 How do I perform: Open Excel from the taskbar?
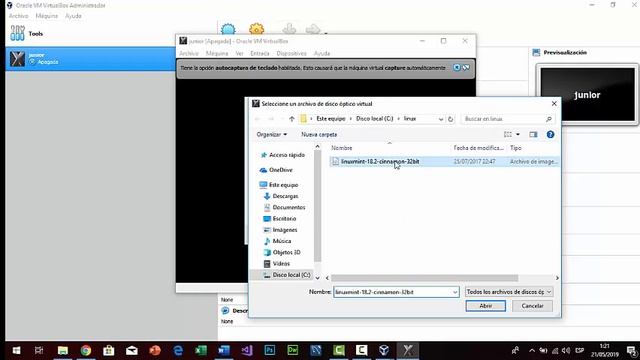[201, 350]
